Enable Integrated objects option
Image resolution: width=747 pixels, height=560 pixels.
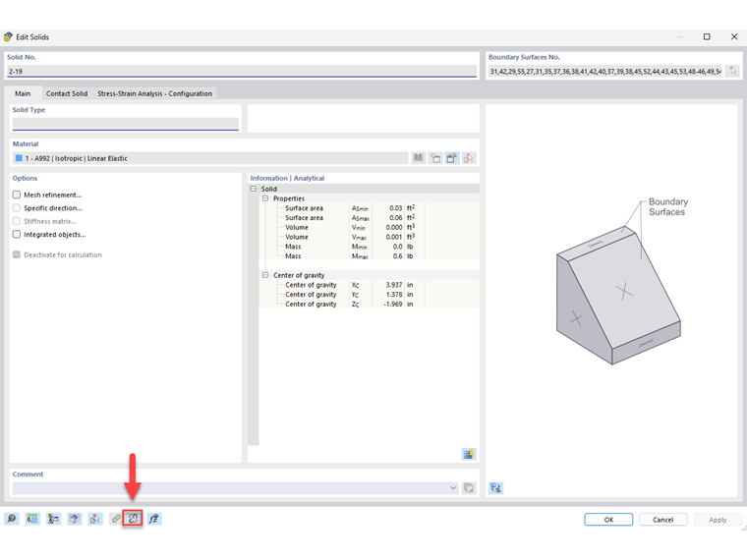17,234
